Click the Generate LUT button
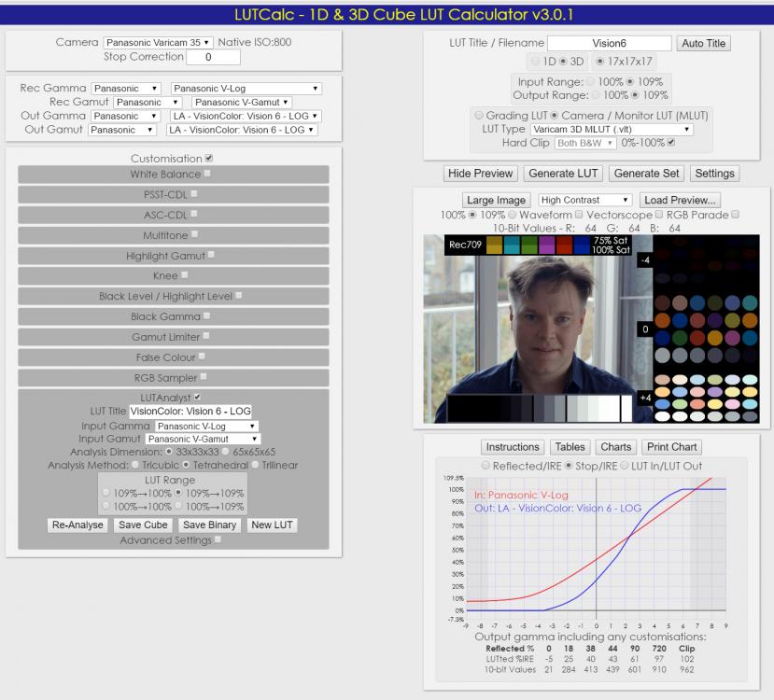This screenshot has height=700, width=774. 564,173
